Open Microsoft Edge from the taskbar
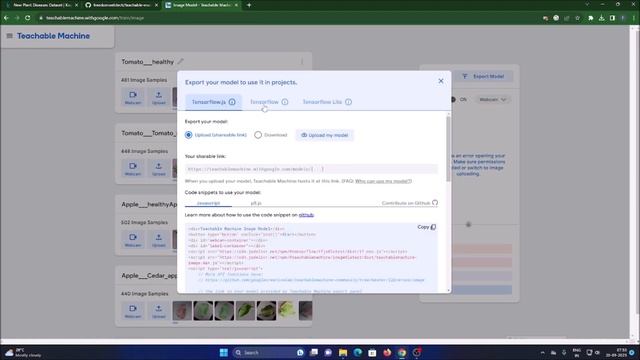Viewport: 640px width, 360px height. [358, 352]
